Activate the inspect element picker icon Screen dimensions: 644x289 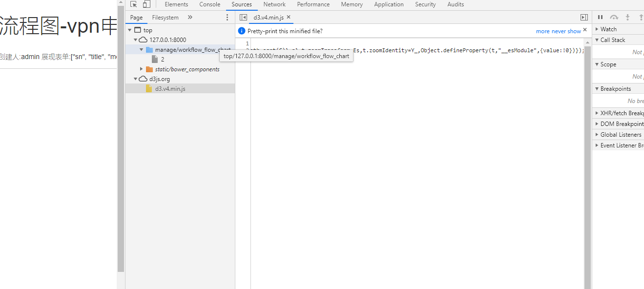click(x=133, y=4)
